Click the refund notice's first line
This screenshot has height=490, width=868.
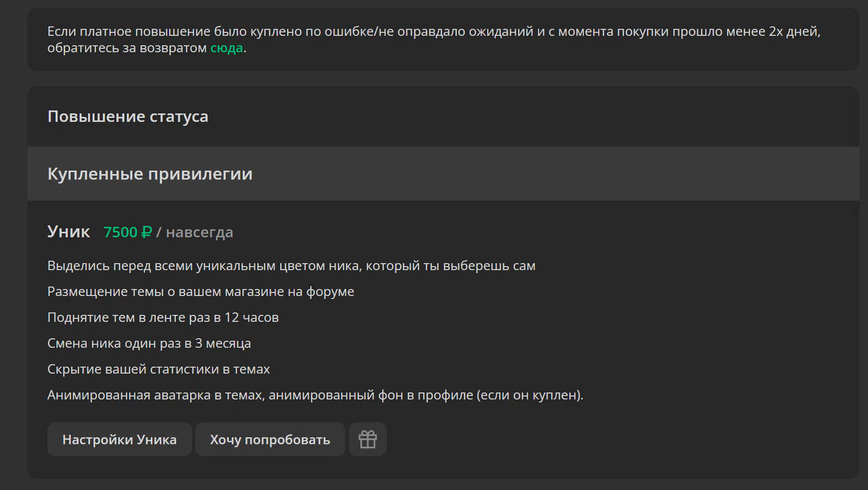(434, 31)
